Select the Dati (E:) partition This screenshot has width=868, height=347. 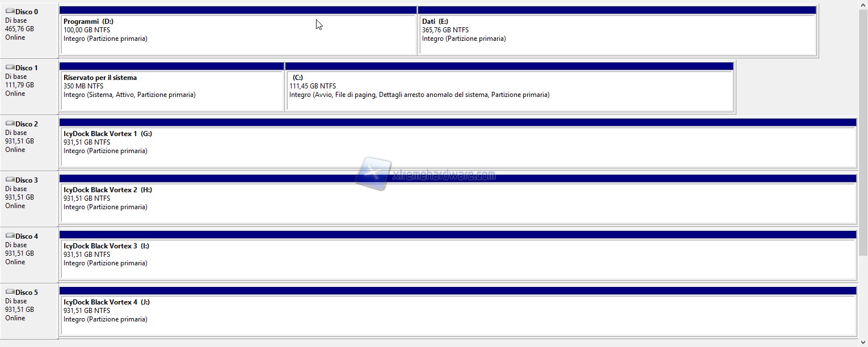click(x=617, y=34)
